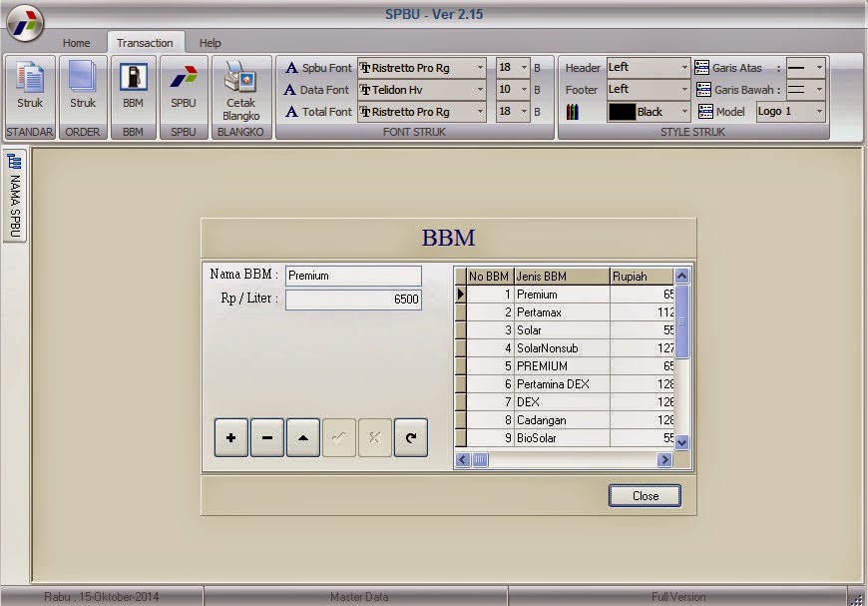The width and height of the screenshot is (868, 606).
Task: Select the uppercase PREMIUM row 5
Action: coord(565,366)
